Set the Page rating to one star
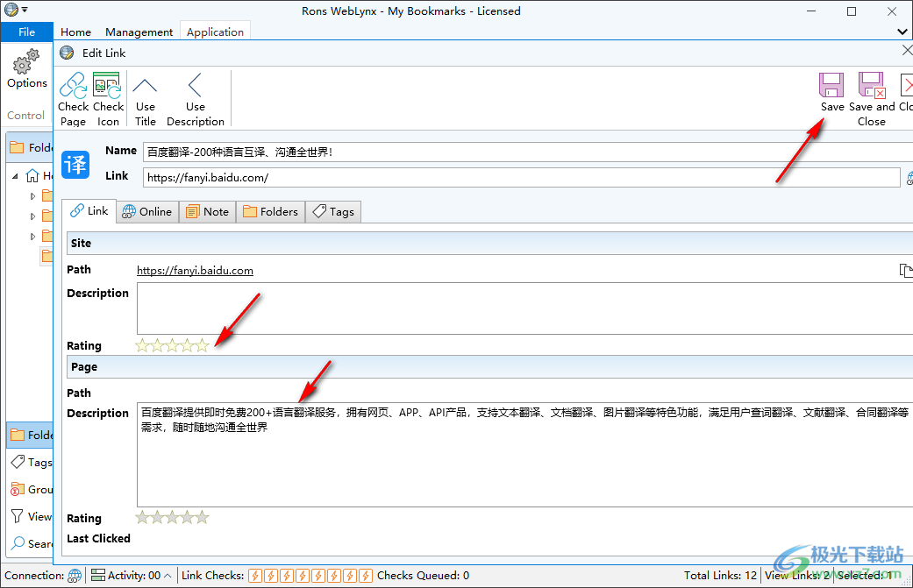 click(142, 518)
